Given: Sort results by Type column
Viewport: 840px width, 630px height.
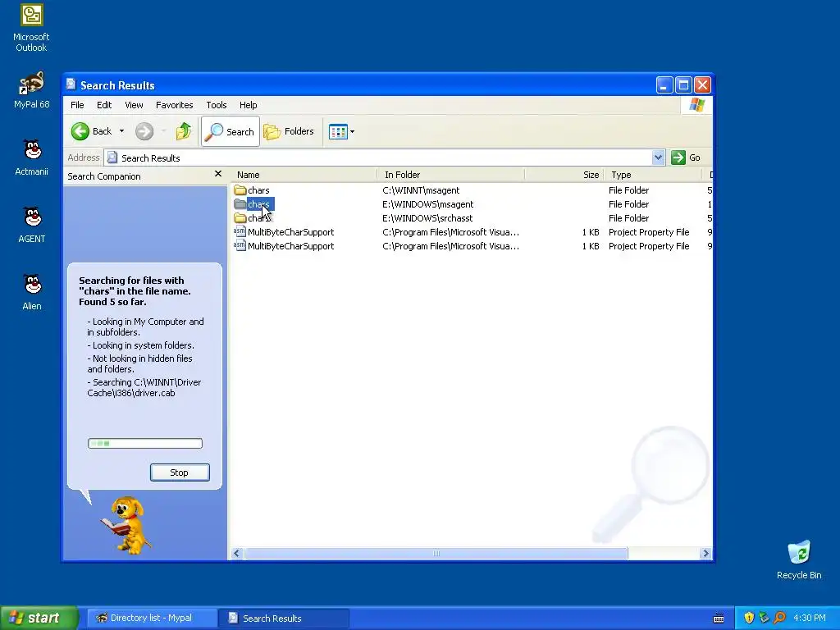Looking at the screenshot, I should coord(652,175).
